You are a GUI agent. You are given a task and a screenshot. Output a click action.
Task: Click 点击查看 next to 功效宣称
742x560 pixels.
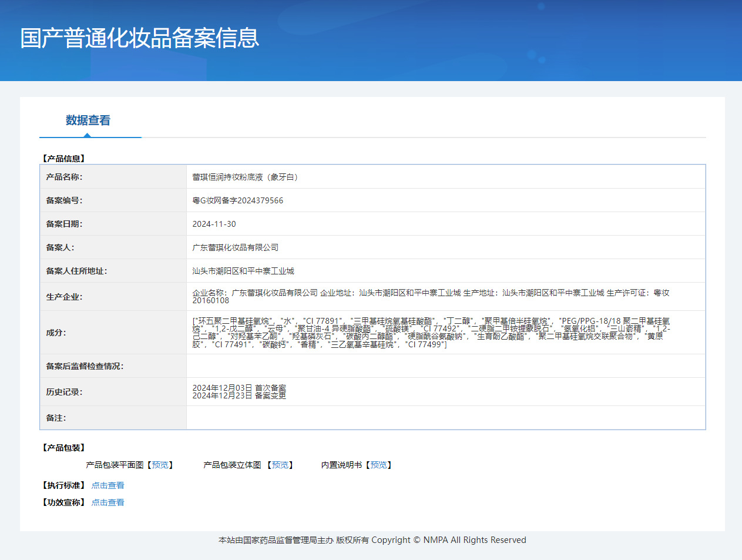(108, 502)
